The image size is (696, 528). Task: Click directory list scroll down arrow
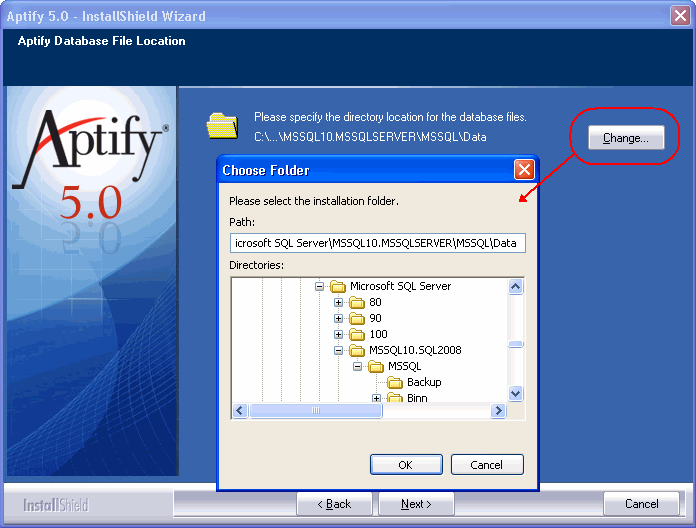tap(515, 393)
